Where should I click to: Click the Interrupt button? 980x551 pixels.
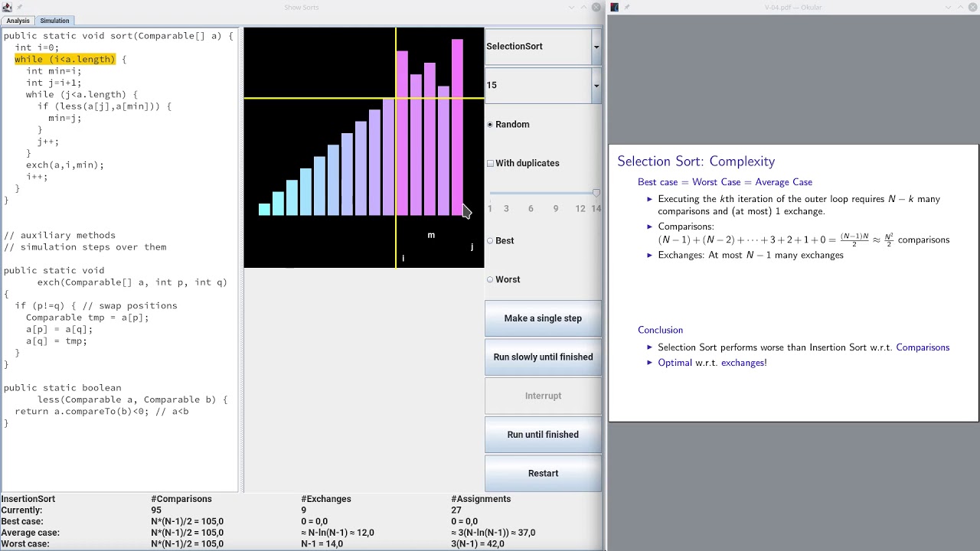pyautogui.click(x=543, y=396)
